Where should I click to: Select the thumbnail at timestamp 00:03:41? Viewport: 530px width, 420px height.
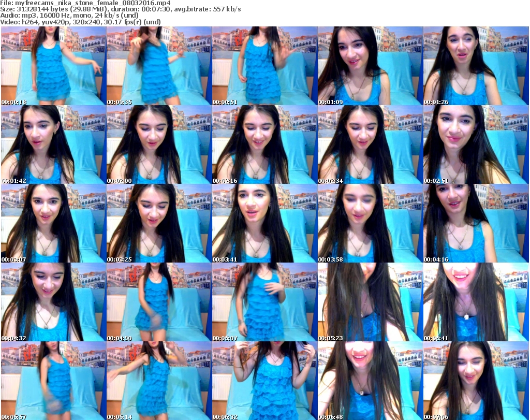[x=264, y=223]
